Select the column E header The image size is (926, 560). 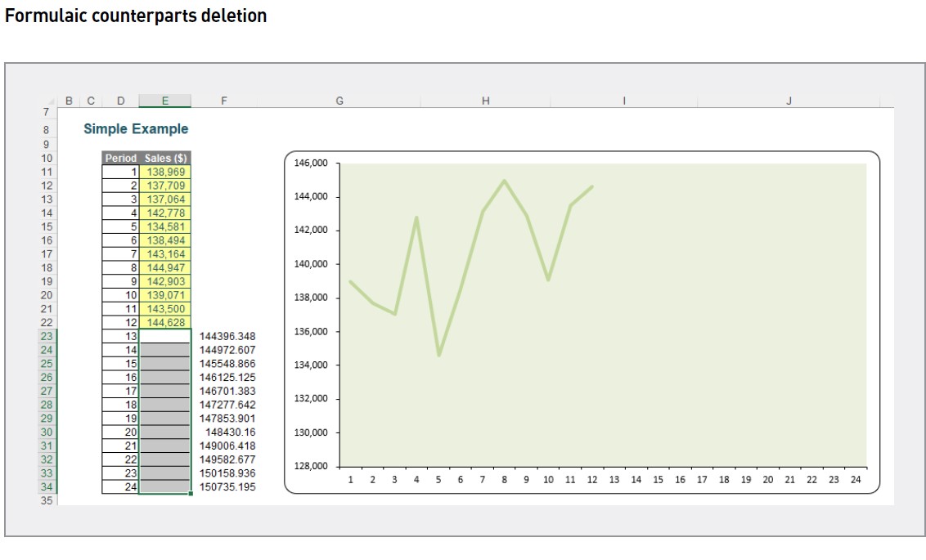(164, 100)
